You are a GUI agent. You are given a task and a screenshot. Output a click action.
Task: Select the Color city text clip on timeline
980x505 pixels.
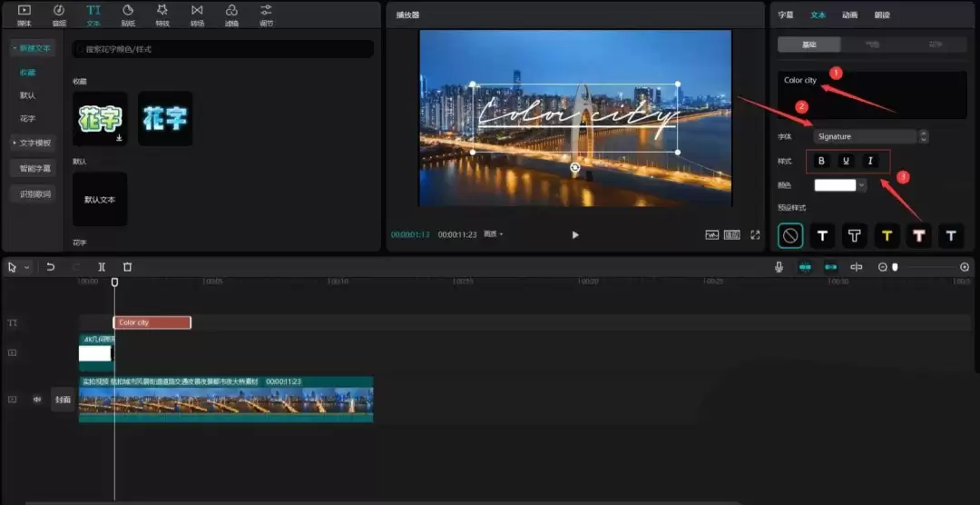(152, 322)
